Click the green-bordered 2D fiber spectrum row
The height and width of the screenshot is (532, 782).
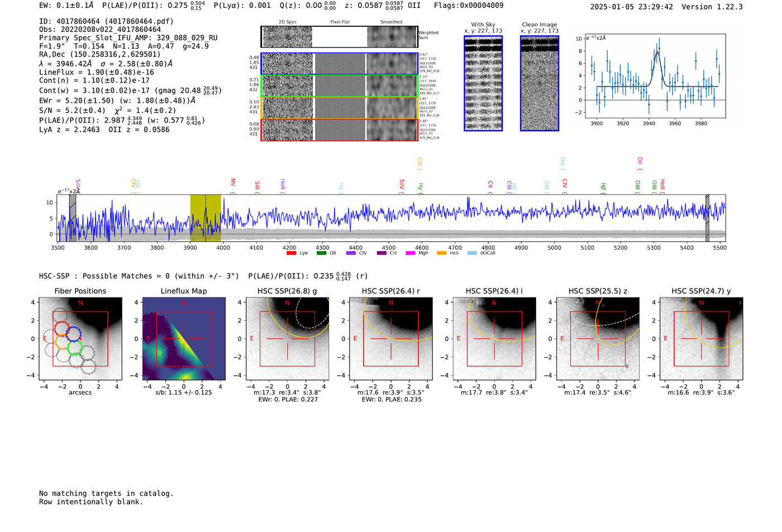click(339, 85)
